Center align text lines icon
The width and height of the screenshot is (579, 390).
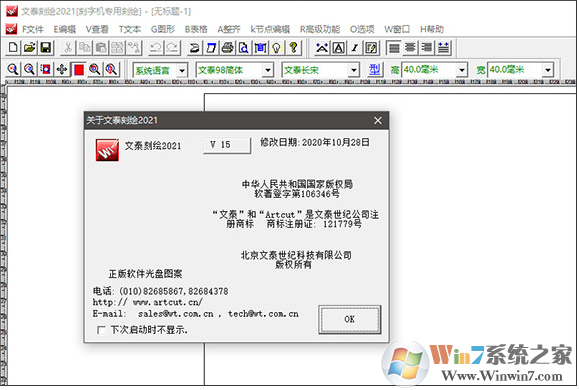point(410,48)
